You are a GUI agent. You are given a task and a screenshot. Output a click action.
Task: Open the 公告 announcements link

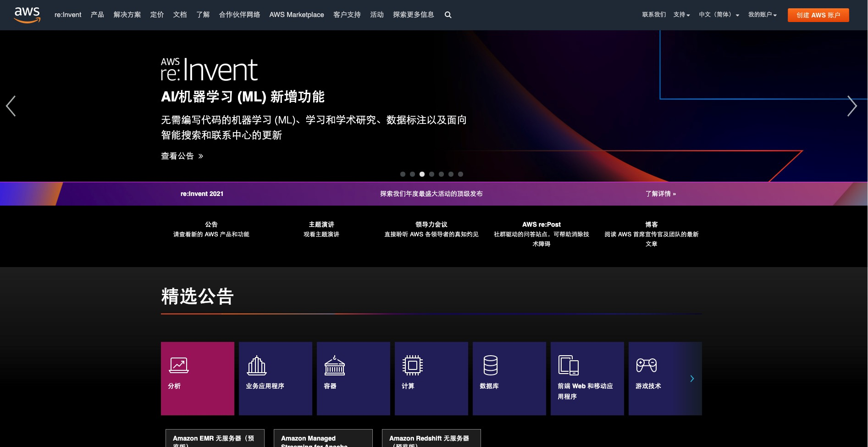pos(211,224)
